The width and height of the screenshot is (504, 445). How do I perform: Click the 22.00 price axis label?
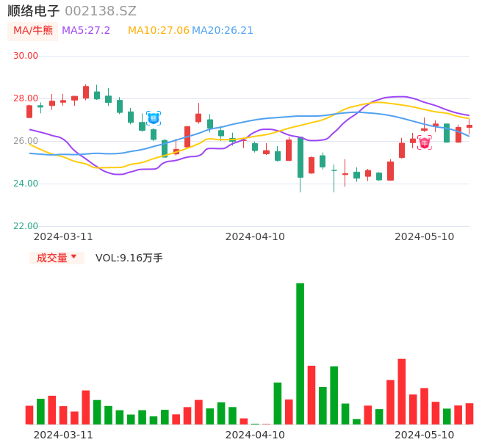(26, 226)
